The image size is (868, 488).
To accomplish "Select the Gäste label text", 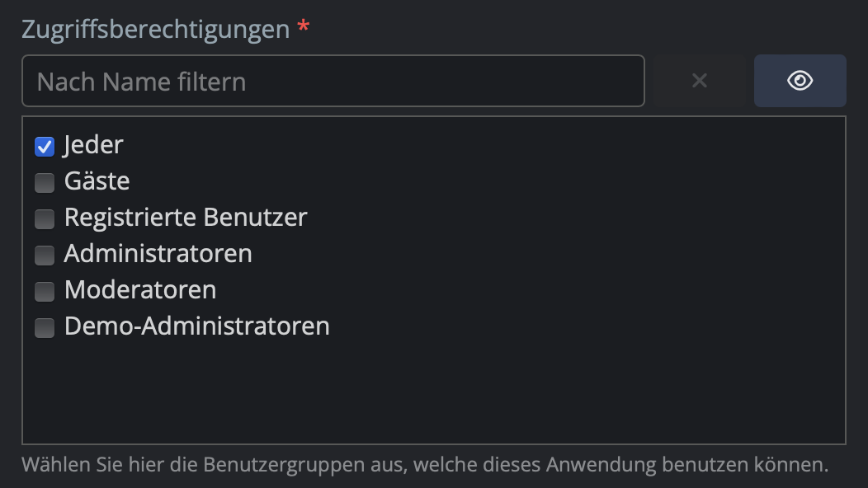I will 97,181.
